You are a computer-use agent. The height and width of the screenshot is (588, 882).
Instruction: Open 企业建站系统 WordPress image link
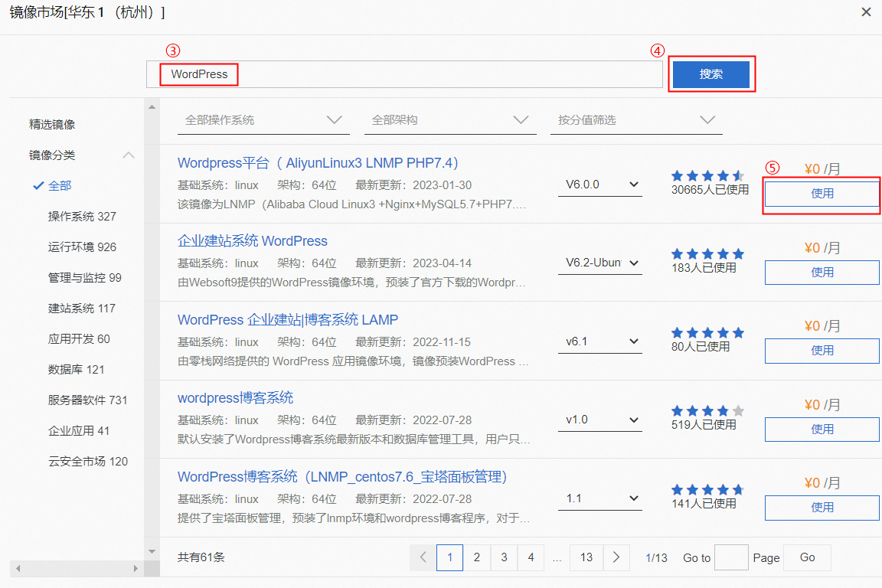253,241
